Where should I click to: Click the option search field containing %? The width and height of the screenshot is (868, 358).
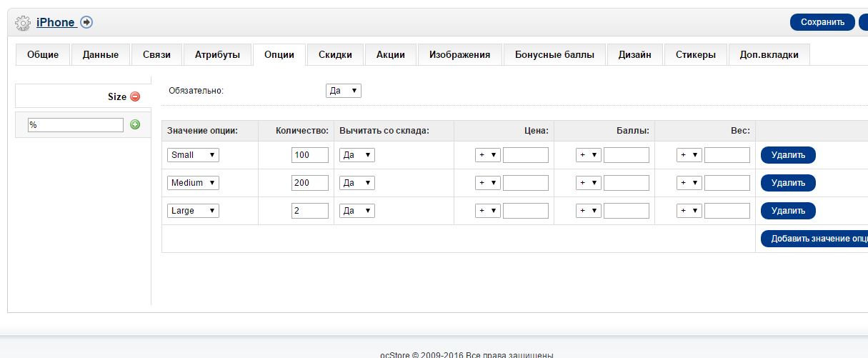(x=76, y=125)
